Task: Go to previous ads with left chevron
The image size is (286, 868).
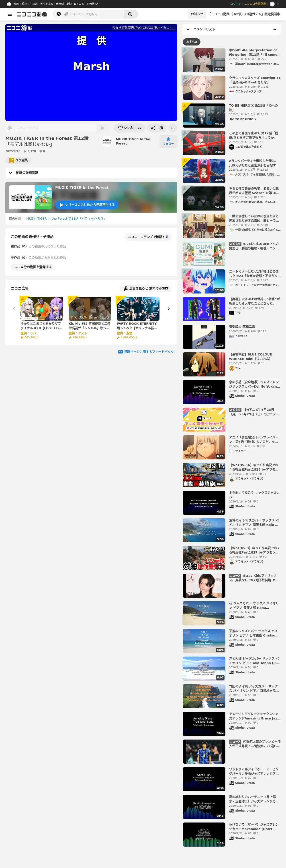Action: pyautogui.click(x=14, y=309)
